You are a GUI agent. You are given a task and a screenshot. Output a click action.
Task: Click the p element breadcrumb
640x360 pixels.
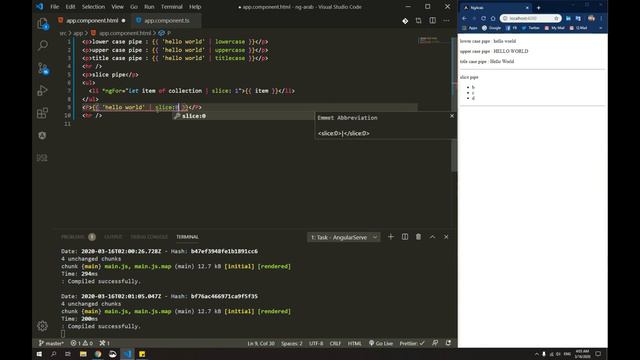coord(165,33)
